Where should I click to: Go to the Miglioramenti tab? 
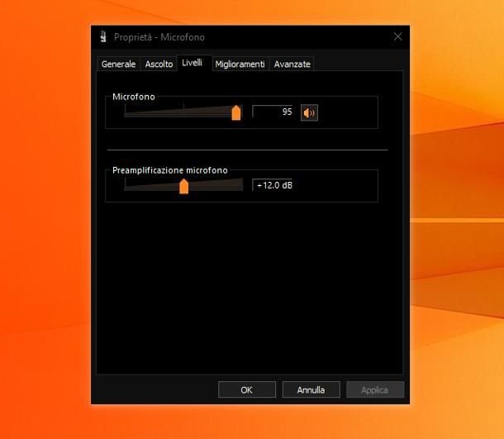tap(240, 64)
